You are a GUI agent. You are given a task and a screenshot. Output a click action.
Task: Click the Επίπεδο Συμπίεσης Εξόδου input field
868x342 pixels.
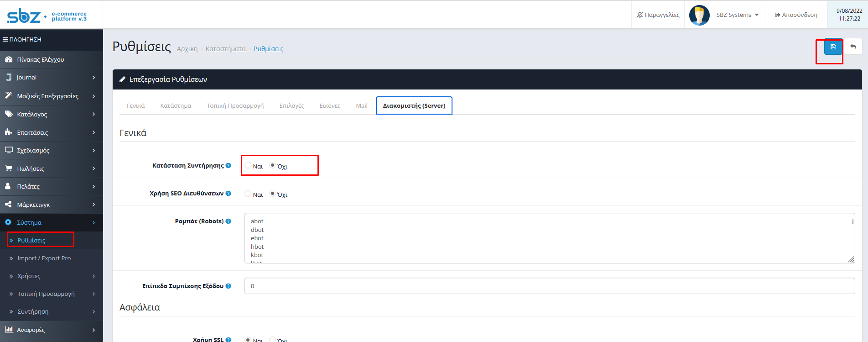(x=549, y=286)
